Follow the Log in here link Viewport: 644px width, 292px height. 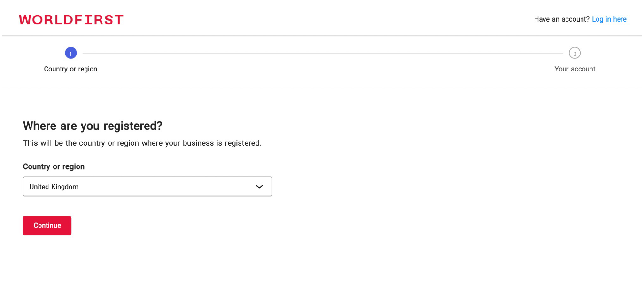(609, 19)
